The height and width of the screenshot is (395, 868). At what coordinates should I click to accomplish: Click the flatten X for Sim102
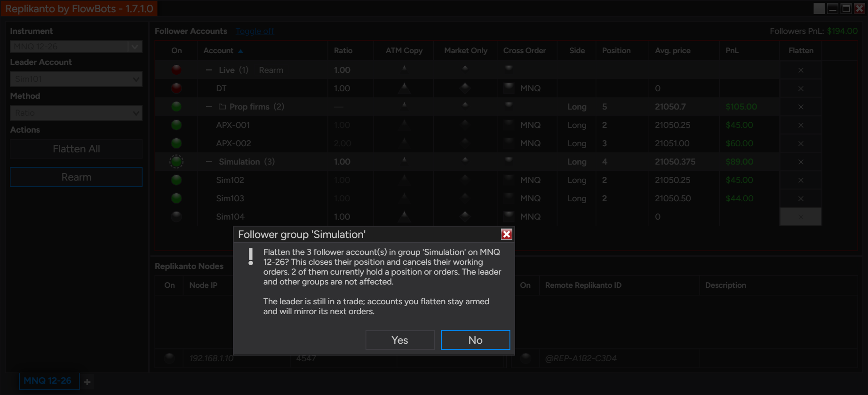[x=801, y=180]
